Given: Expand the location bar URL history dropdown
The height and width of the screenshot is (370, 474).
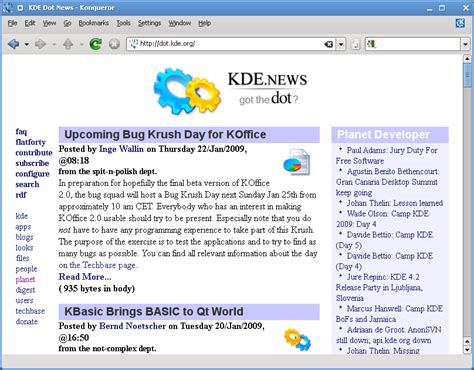Looking at the screenshot, I should 341,44.
